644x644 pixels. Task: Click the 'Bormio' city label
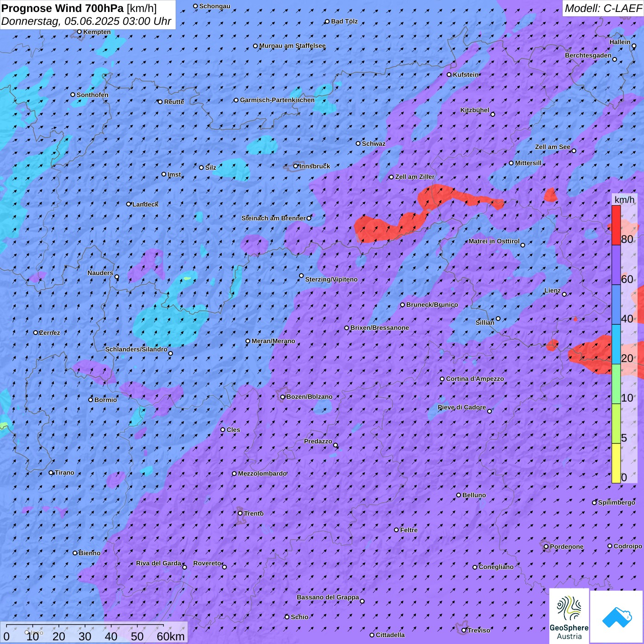[105, 400]
